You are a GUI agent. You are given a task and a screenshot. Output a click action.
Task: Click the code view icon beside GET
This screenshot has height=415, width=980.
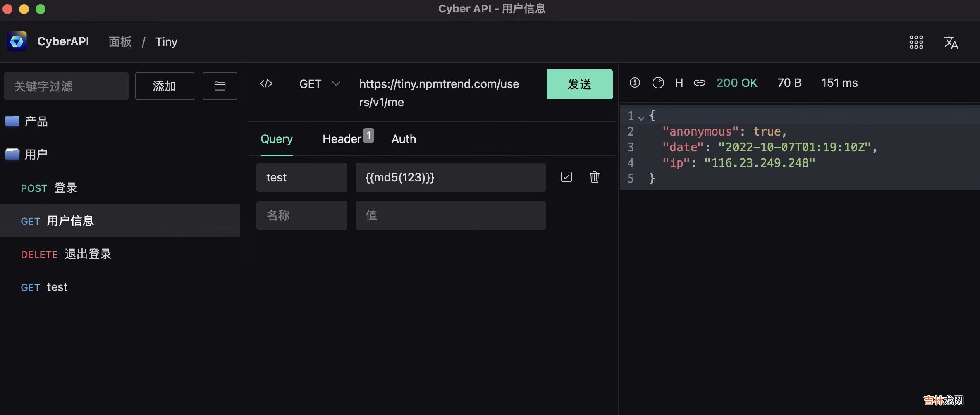266,84
